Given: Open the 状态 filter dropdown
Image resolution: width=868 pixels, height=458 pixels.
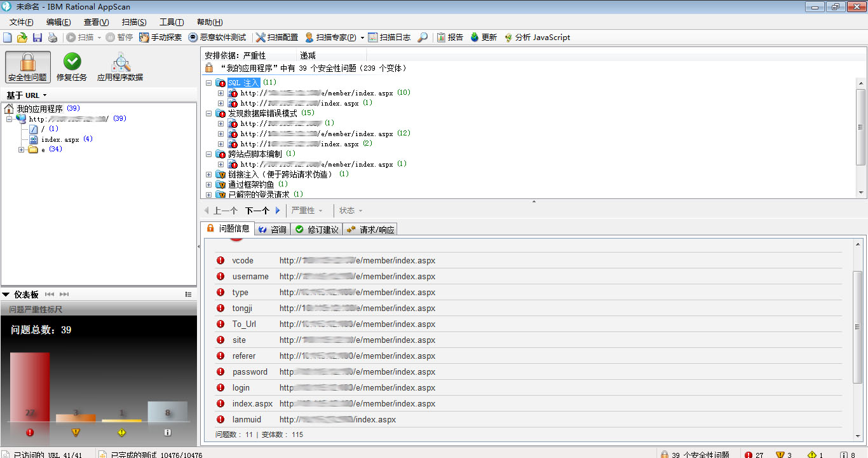Looking at the screenshot, I should (x=351, y=211).
